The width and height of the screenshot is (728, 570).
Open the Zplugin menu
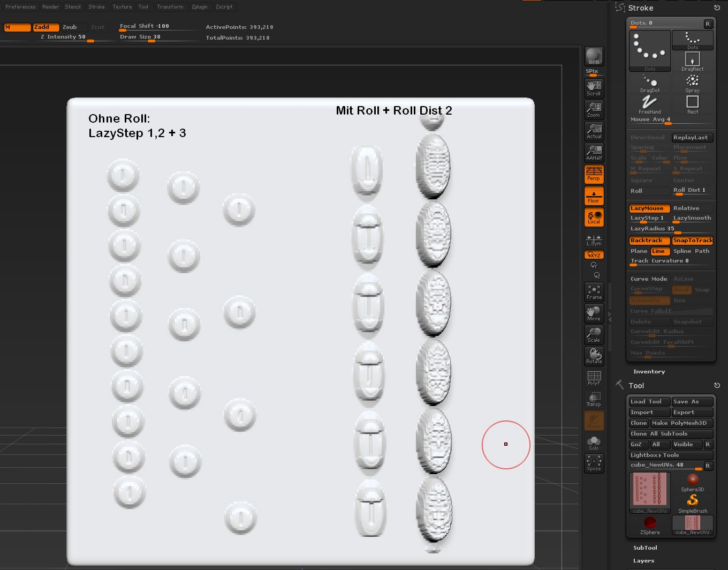(199, 7)
